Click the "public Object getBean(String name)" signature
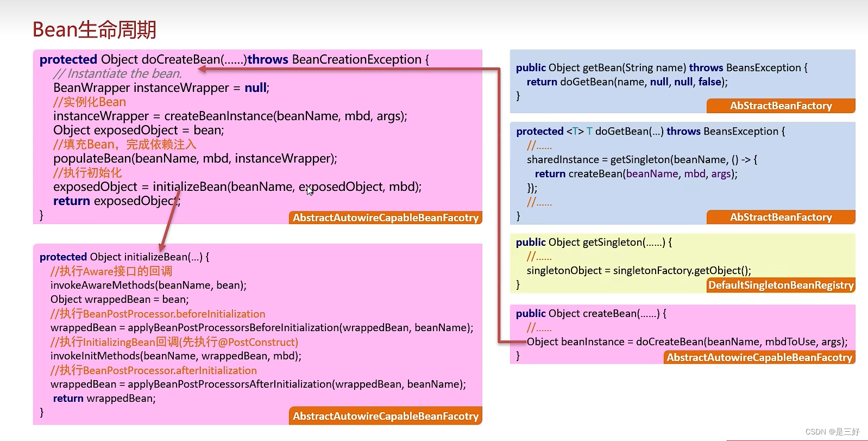The height and width of the screenshot is (441, 868). point(662,67)
